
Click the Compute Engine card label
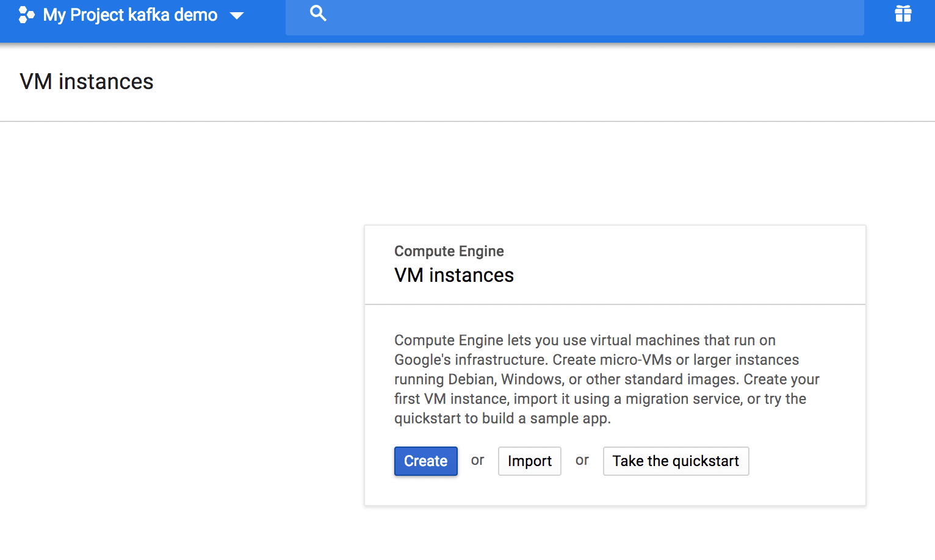tap(449, 251)
